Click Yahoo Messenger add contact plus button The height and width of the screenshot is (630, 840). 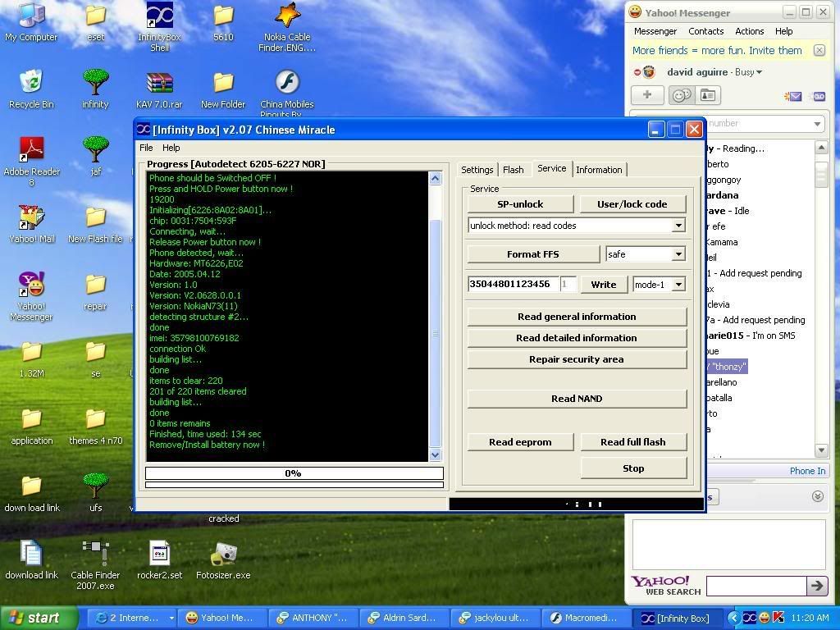click(647, 95)
